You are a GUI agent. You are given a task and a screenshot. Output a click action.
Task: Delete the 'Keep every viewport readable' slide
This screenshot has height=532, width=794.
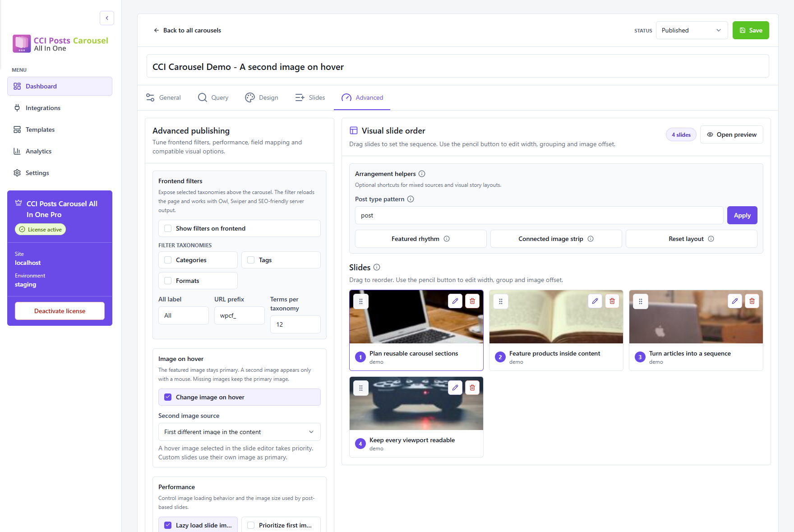point(472,388)
